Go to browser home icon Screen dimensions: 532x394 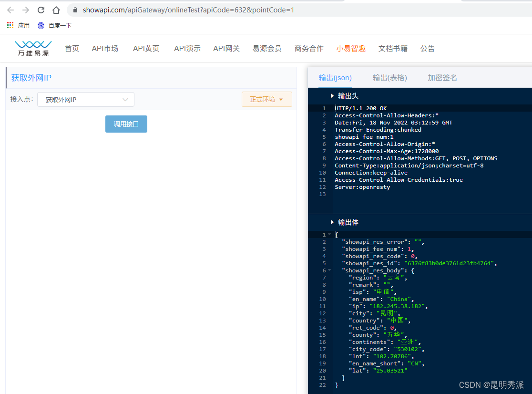pos(56,10)
